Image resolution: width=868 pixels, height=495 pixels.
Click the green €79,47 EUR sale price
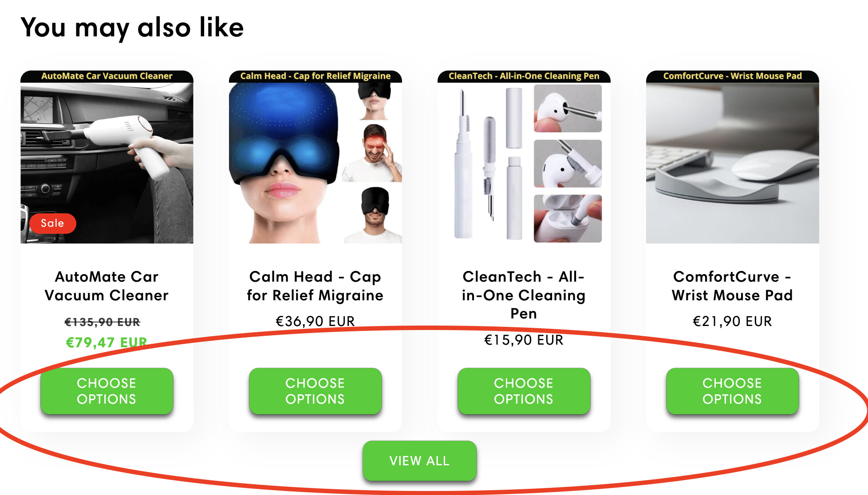pyautogui.click(x=107, y=342)
